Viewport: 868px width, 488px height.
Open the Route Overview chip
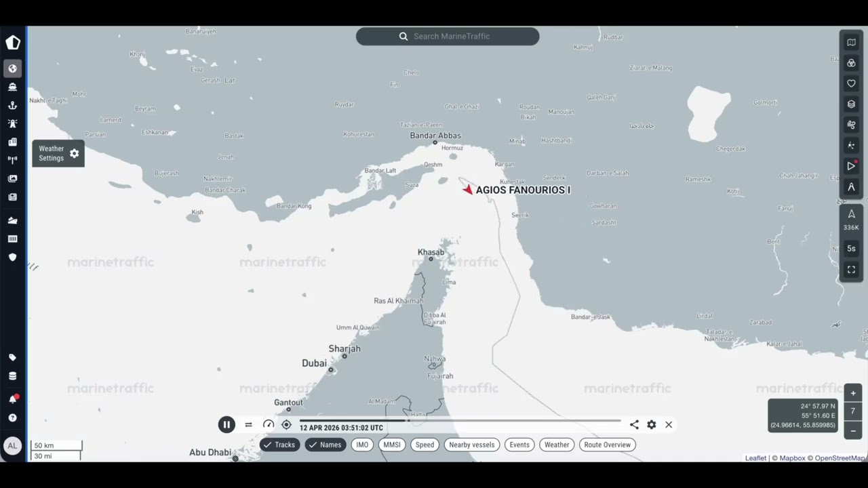click(607, 445)
